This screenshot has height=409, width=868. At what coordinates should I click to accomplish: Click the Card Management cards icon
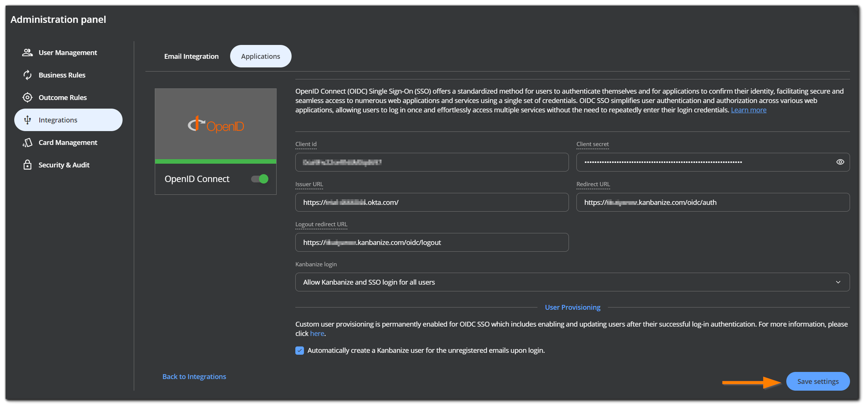[27, 142]
